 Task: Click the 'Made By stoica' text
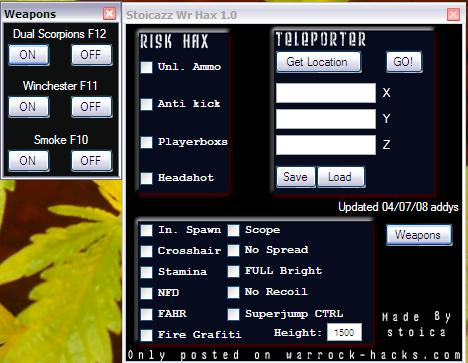tap(416, 324)
